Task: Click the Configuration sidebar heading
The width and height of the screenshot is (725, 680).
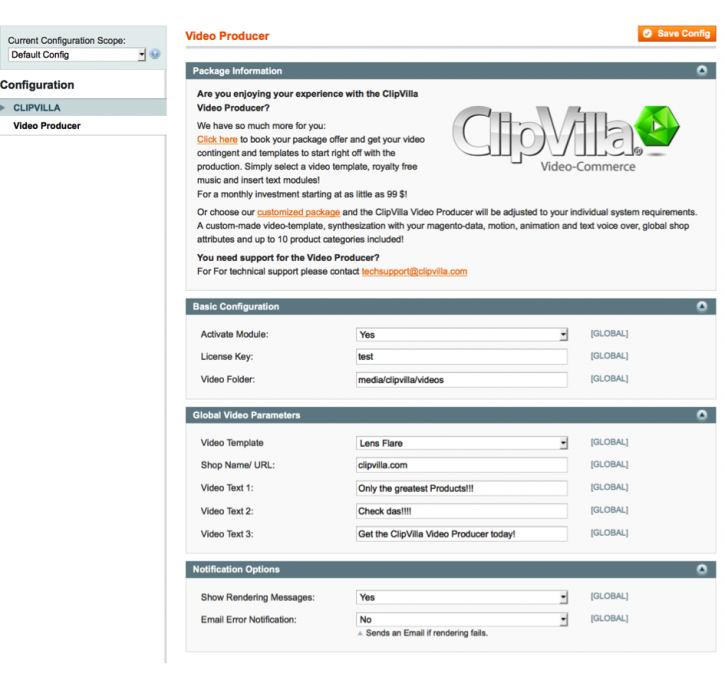Action: click(37, 85)
